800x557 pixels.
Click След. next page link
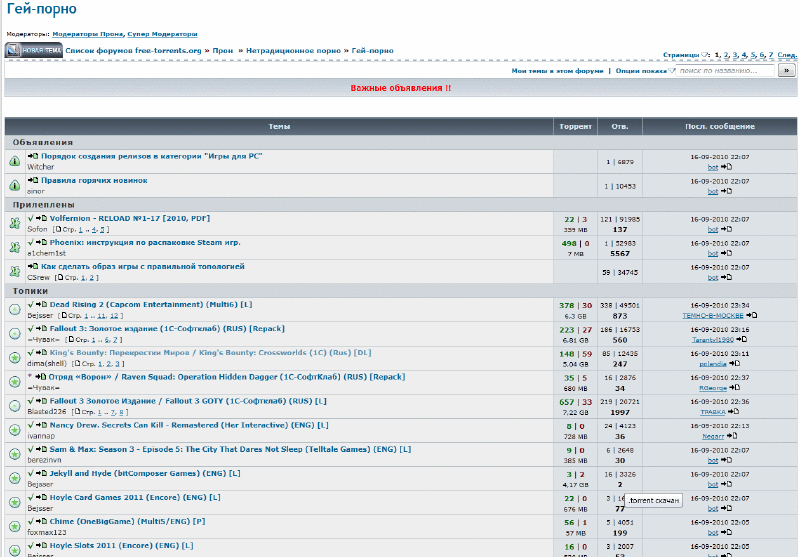[788, 55]
